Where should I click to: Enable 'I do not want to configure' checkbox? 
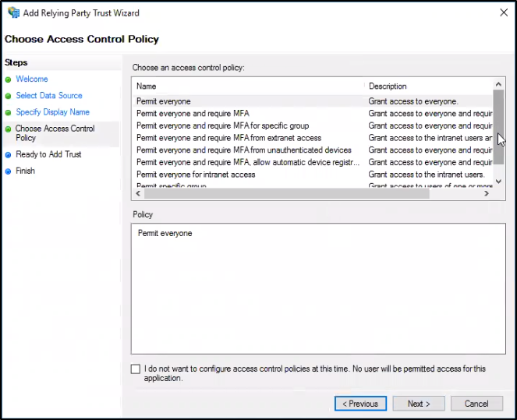[x=136, y=369]
